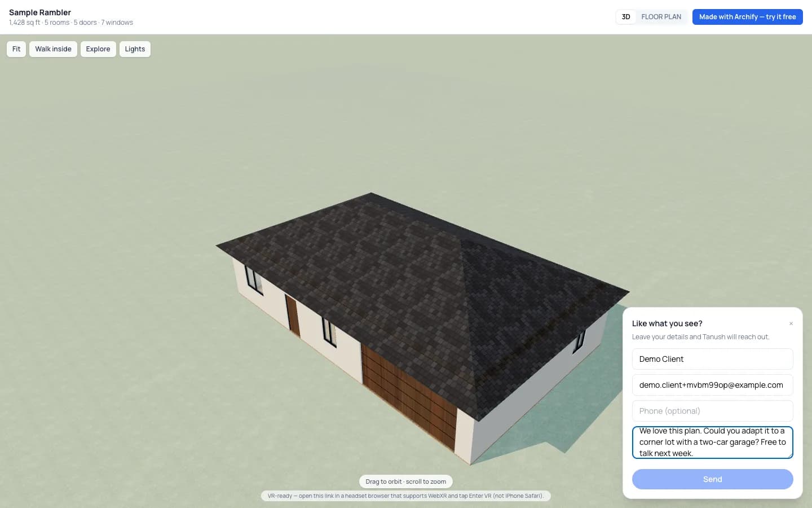Close the 'Like what you see?' panel
The image size is (812, 508).
click(x=791, y=323)
